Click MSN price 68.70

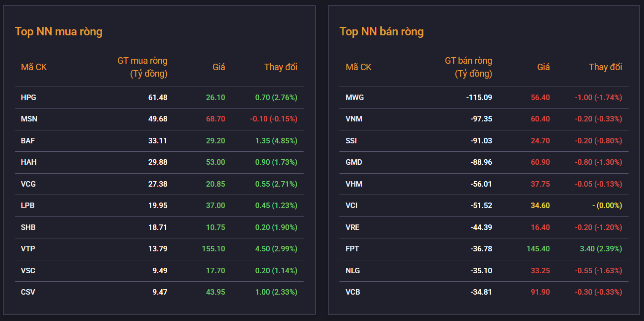point(215,119)
